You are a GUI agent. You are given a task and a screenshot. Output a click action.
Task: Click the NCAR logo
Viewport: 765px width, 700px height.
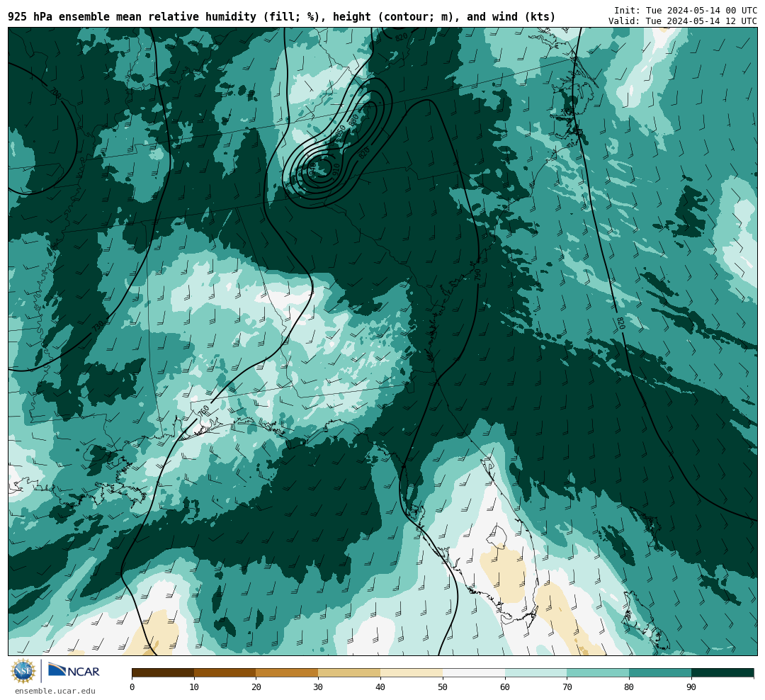click(74, 671)
